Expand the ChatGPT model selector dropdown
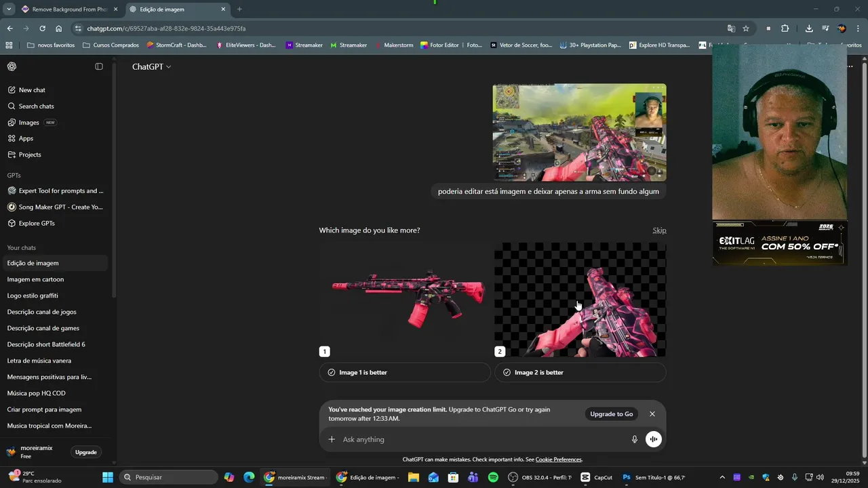Image resolution: width=868 pixels, height=488 pixels. pos(152,66)
